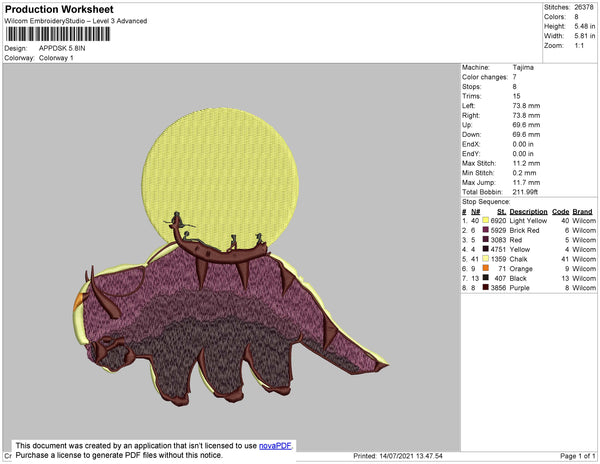
Task: Click the 'Code' column header
Action: (561, 212)
